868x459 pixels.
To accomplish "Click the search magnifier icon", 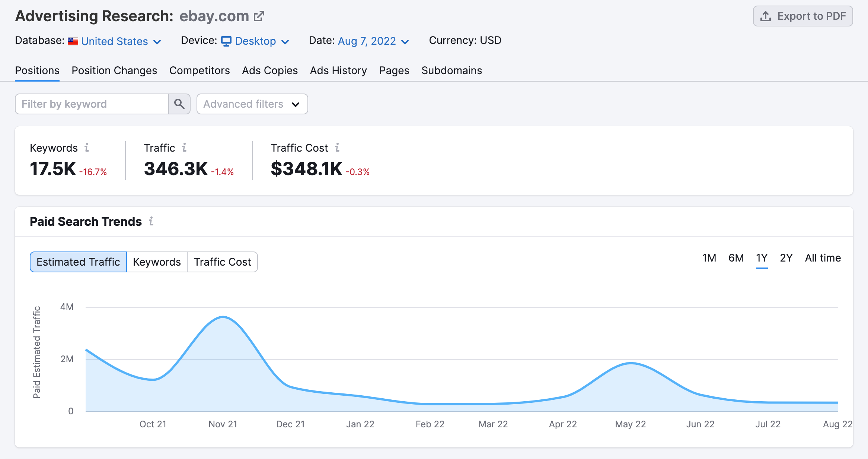I will (x=179, y=104).
